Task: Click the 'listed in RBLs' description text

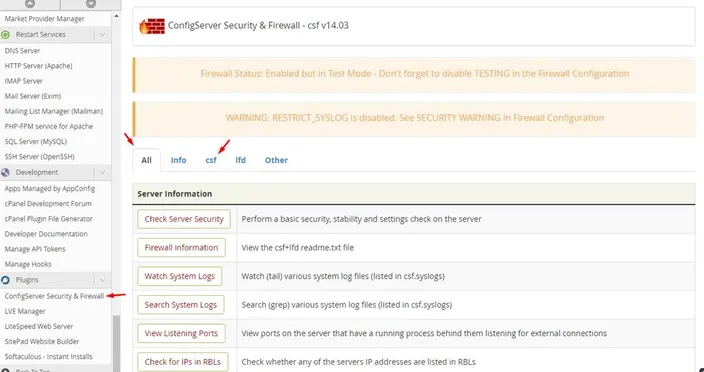Action: (358, 362)
